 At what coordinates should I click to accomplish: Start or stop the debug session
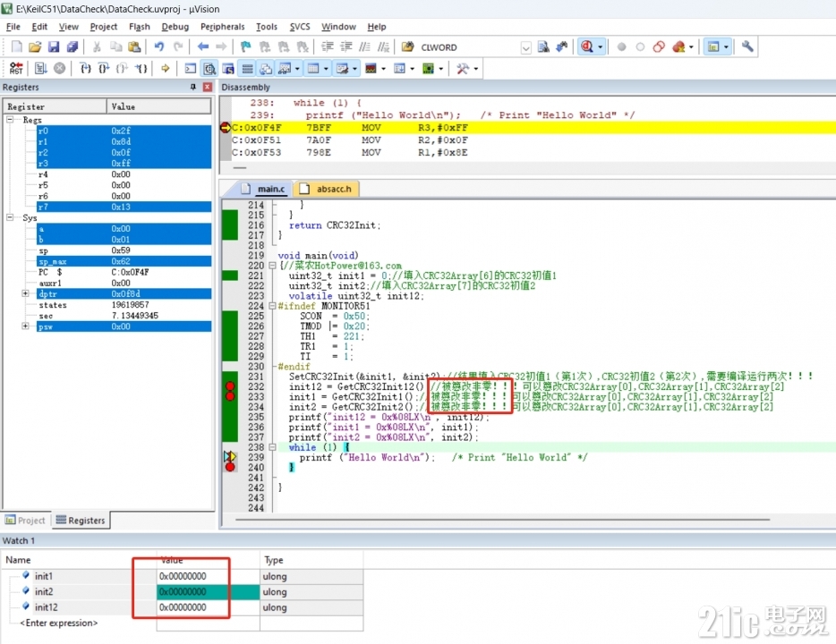point(587,47)
